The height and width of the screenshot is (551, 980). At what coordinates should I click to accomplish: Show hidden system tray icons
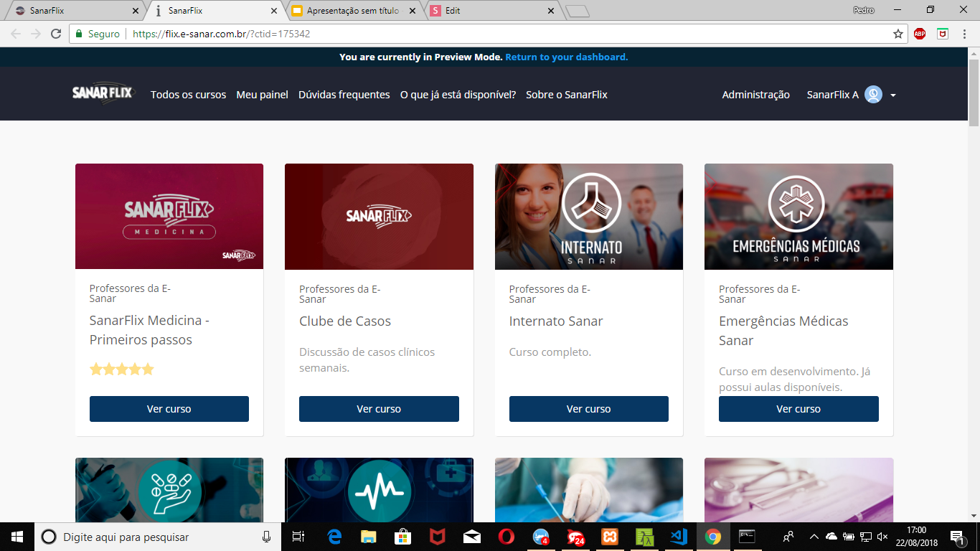click(814, 537)
